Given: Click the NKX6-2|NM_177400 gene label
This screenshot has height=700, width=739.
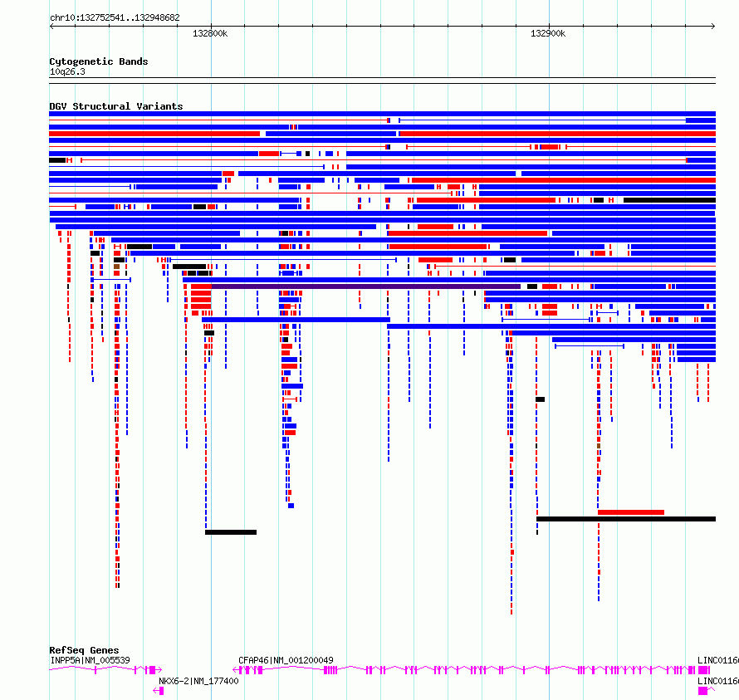Looking at the screenshot, I should [x=198, y=681].
